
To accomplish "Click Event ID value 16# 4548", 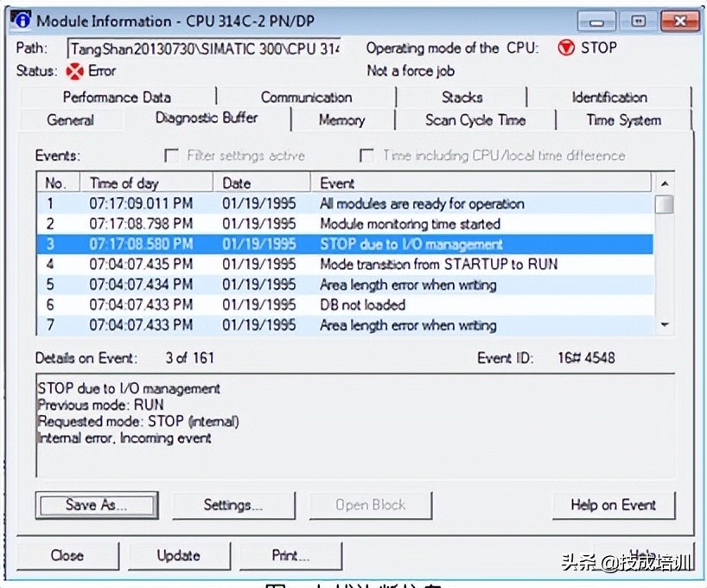I will (x=586, y=358).
